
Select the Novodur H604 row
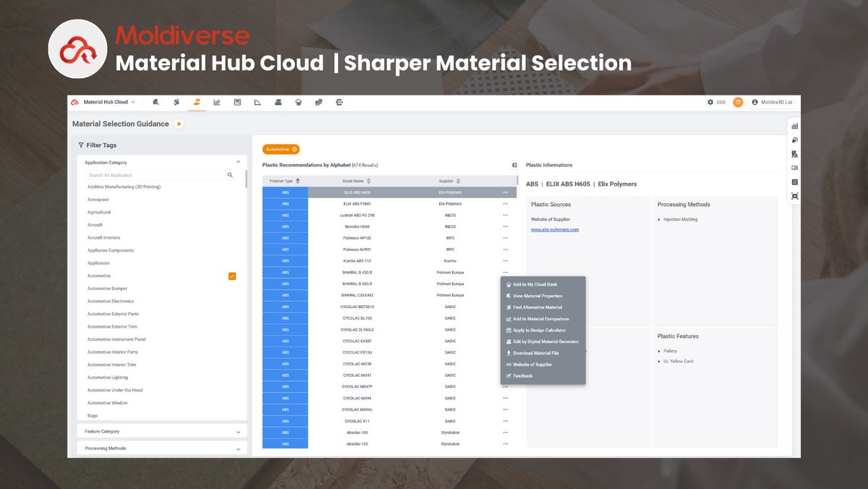[x=389, y=227]
